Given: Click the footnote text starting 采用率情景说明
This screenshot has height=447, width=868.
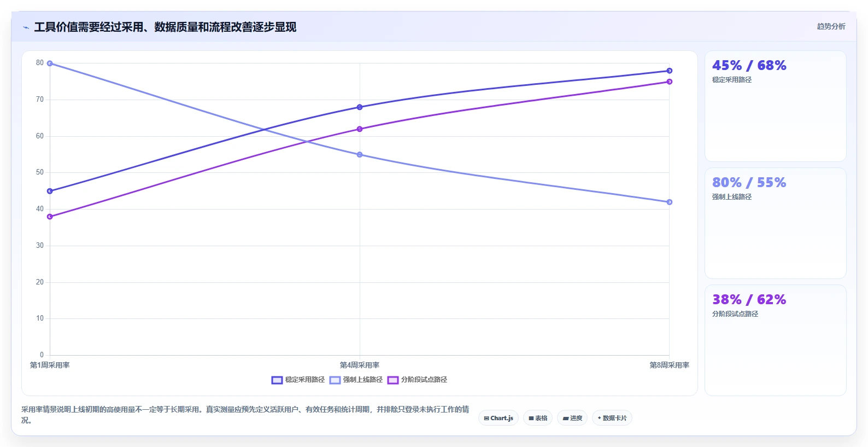Looking at the screenshot, I should (x=245, y=415).
